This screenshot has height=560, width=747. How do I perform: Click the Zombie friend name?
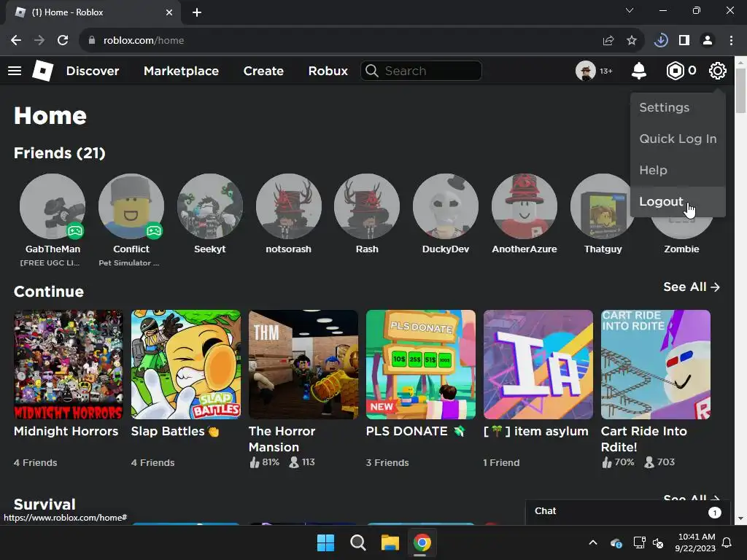(x=681, y=249)
